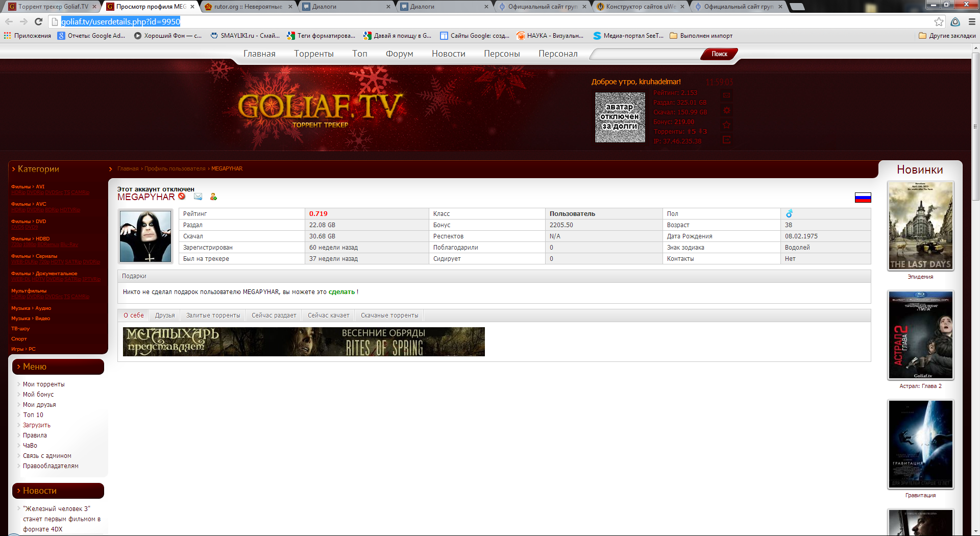This screenshot has height=536, width=980.
Task: Click the favorites star icon in header
Action: click(x=727, y=125)
